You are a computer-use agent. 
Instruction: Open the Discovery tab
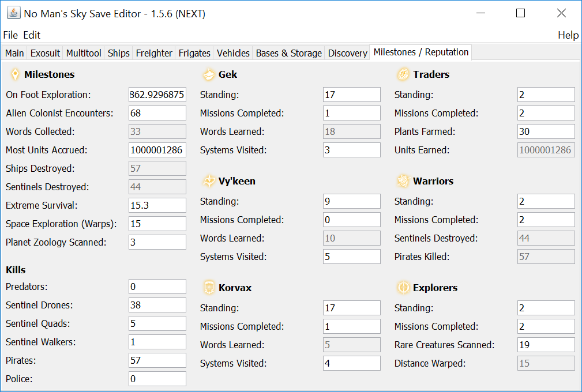coord(347,53)
